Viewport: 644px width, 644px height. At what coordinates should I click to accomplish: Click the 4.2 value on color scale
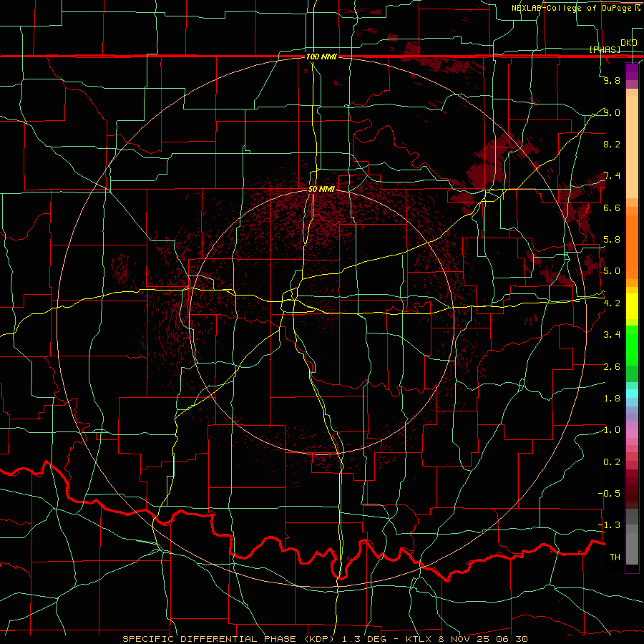(x=612, y=303)
